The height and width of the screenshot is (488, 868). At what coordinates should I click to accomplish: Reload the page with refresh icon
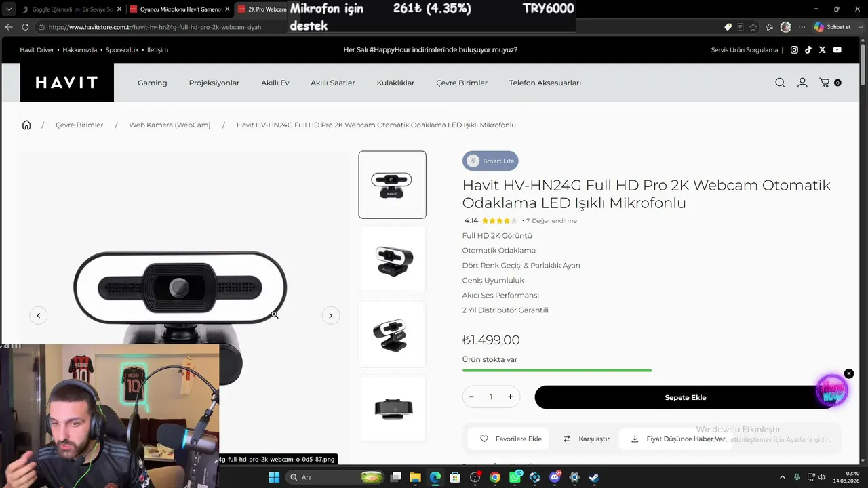tap(25, 27)
